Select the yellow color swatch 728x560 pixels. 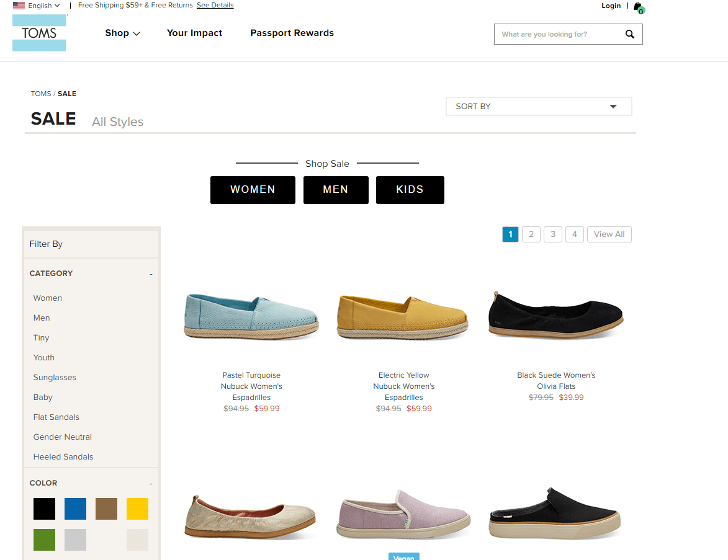(137, 509)
